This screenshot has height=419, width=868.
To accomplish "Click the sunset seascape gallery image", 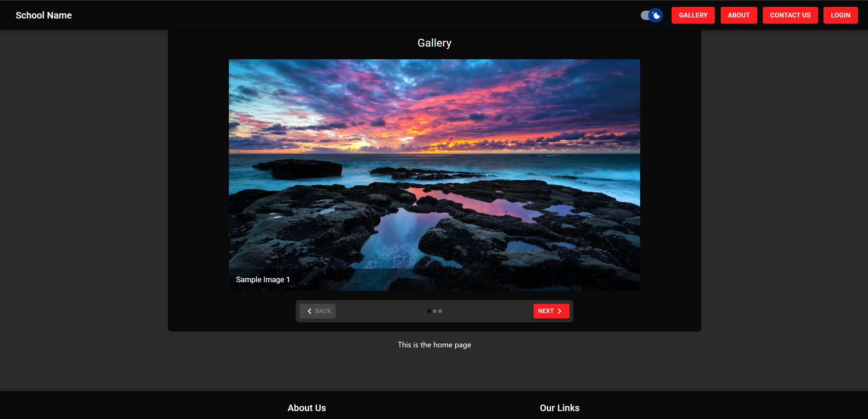I will click(x=434, y=165).
